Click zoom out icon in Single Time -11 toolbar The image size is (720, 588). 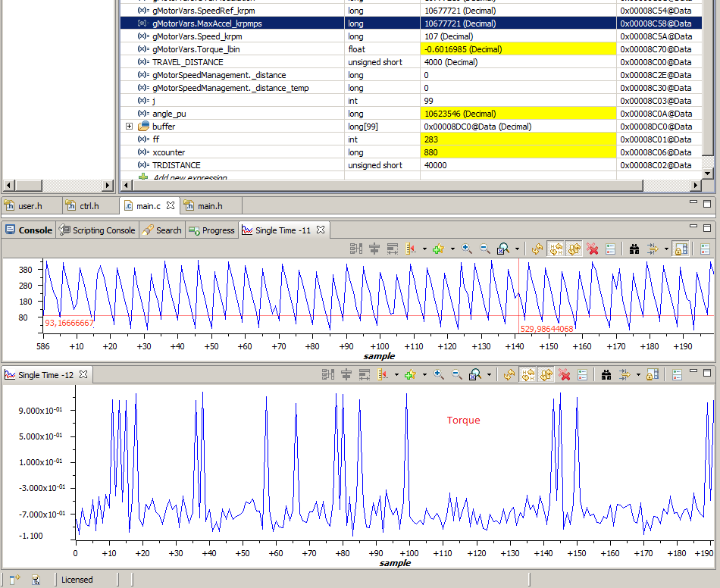(x=484, y=249)
